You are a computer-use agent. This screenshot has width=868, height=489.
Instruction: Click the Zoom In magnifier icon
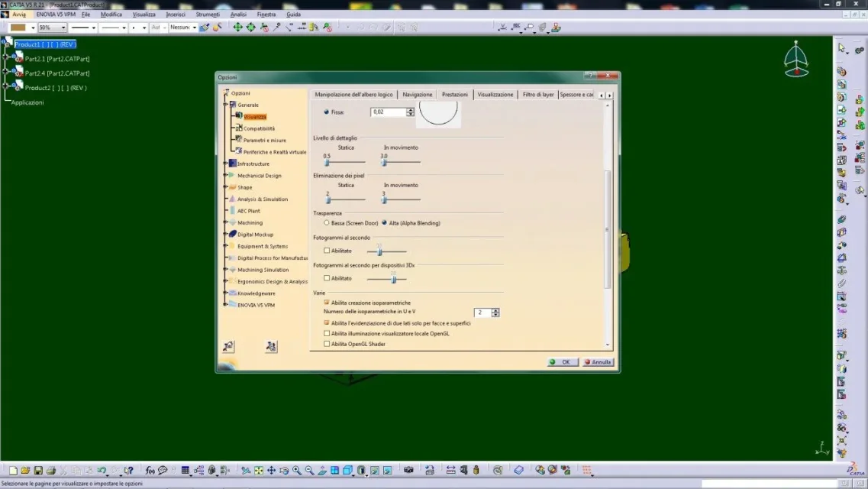point(297,471)
